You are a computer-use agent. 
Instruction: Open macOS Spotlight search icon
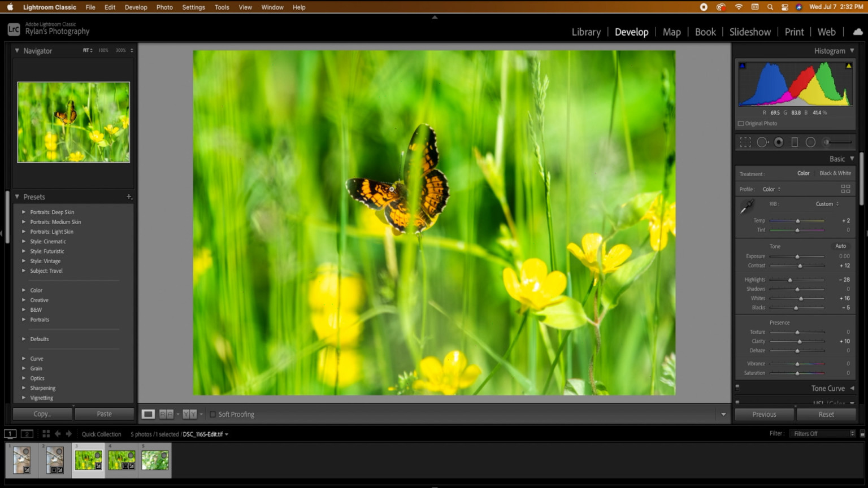pos(770,7)
